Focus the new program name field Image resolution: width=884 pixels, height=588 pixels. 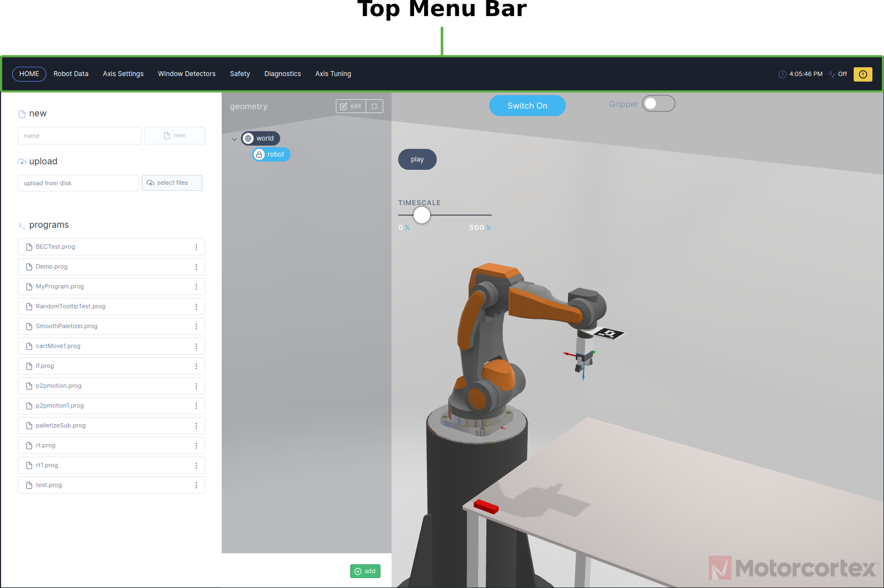click(79, 136)
